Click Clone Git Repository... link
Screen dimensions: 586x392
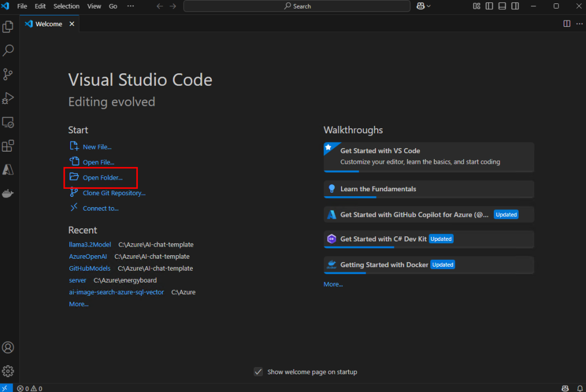[114, 193]
